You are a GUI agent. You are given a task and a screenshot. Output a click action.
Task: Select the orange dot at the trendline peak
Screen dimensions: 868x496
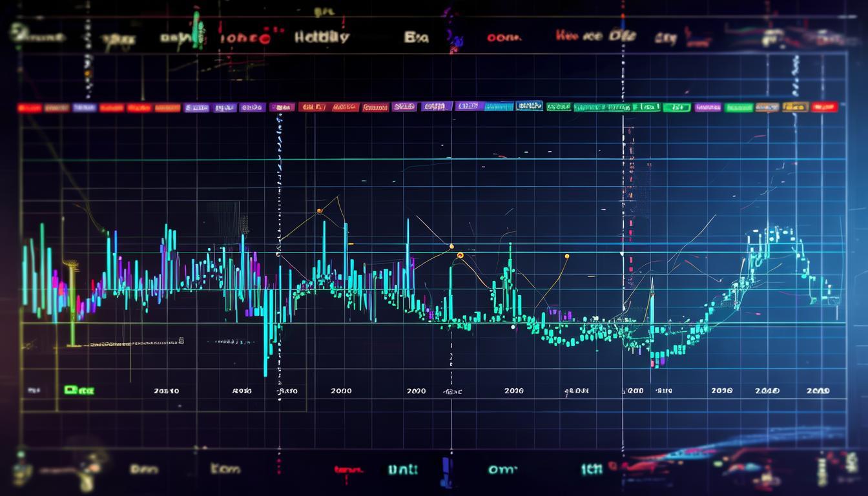coord(319,211)
